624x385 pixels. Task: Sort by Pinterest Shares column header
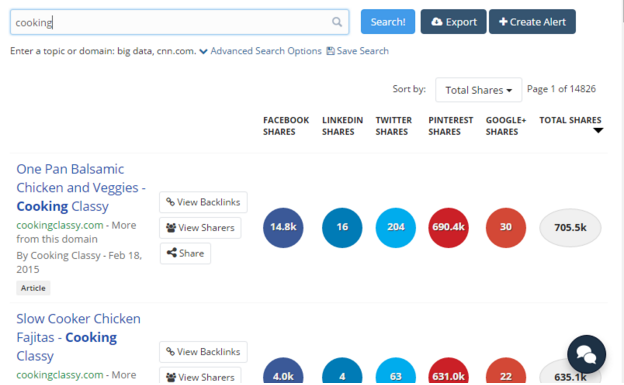(x=450, y=126)
